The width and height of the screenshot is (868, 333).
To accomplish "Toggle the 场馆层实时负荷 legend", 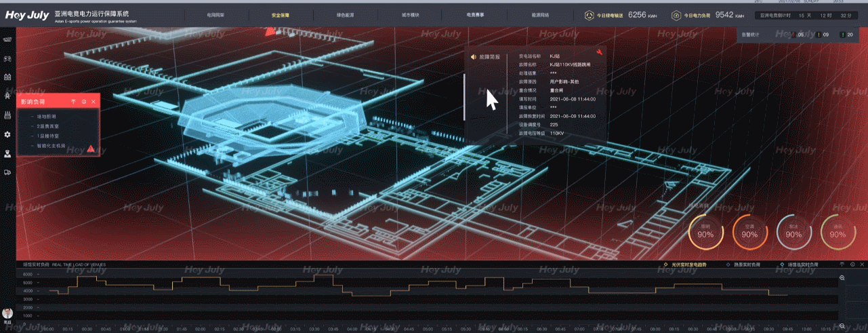I will pyautogui.click(x=800, y=265).
